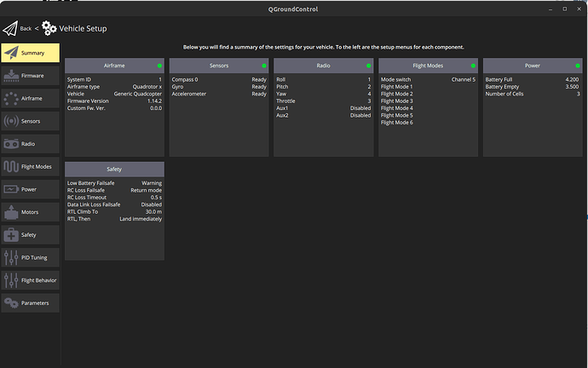Click the Airframe summary panel header
Screen dimensions: 588x368
tap(114, 66)
